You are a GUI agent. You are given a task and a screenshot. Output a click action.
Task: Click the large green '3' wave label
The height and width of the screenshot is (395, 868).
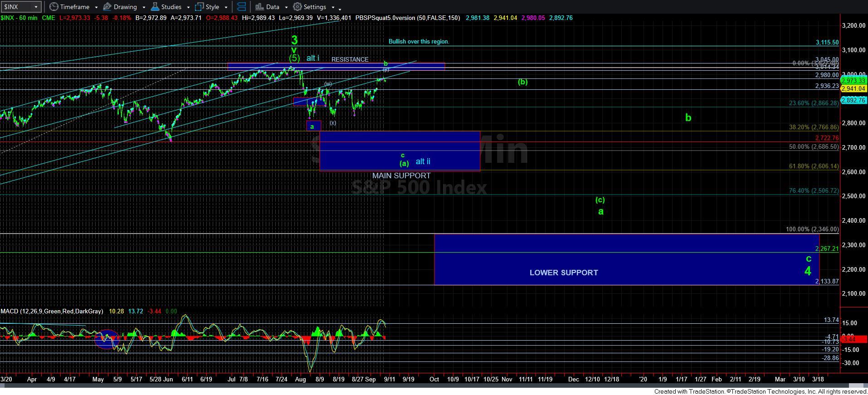(294, 40)
